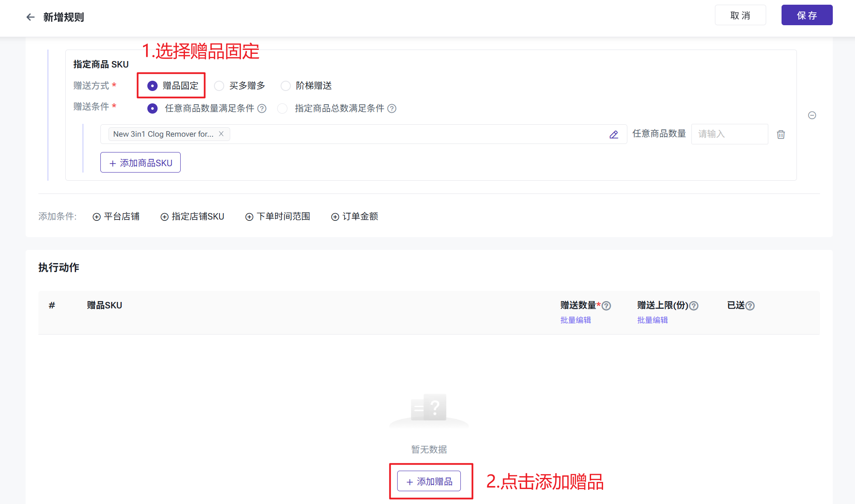Add the 下单时间范围 condition
Screen dimensions: 855x504
click(x=278, y=217)
